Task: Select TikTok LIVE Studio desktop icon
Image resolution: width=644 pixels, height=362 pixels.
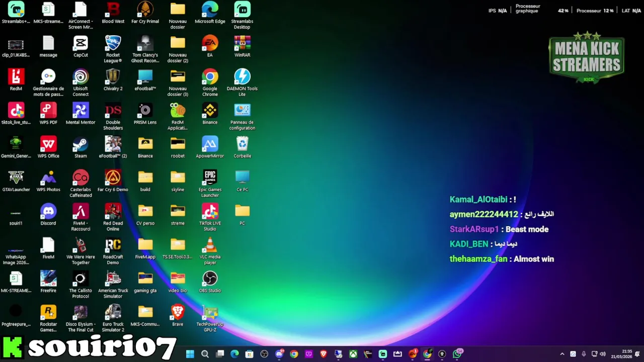Action: [210, 217]
